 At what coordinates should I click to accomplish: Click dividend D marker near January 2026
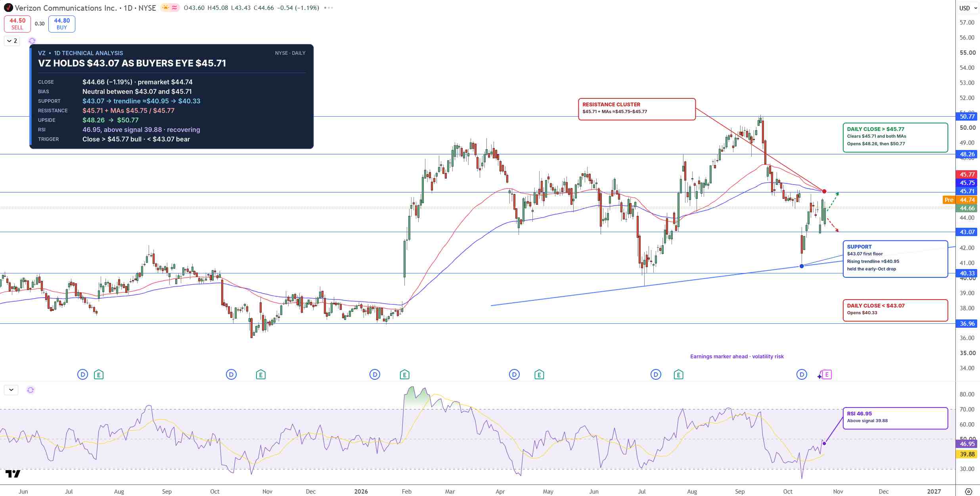click(x=375, y=374)
